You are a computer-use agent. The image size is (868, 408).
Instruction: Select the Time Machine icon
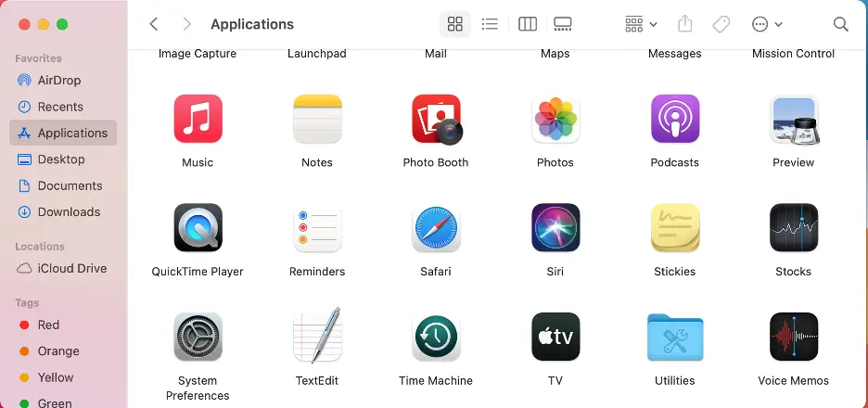pos(436,337)
